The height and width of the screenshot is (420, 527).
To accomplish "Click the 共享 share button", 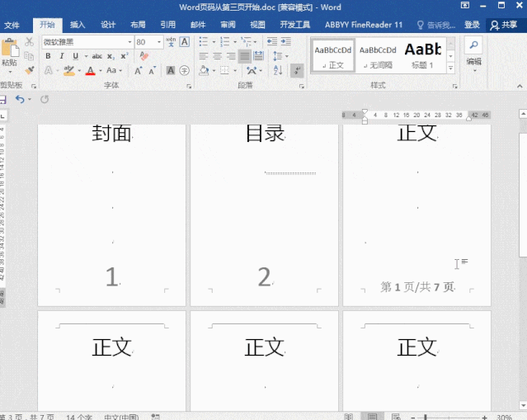I will click(x=504, y=25).
